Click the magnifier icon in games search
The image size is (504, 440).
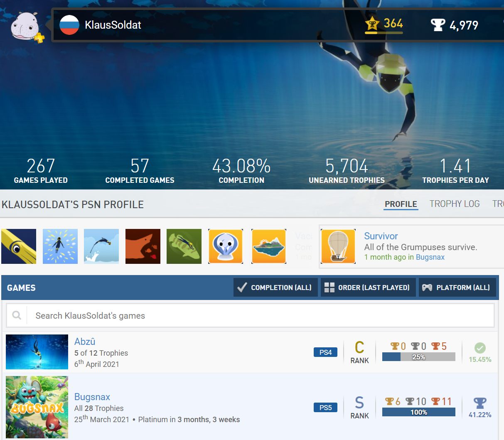point(17,315)
